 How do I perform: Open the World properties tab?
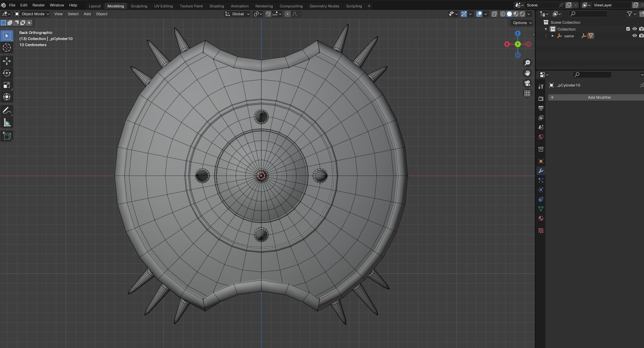coord(541,137)
